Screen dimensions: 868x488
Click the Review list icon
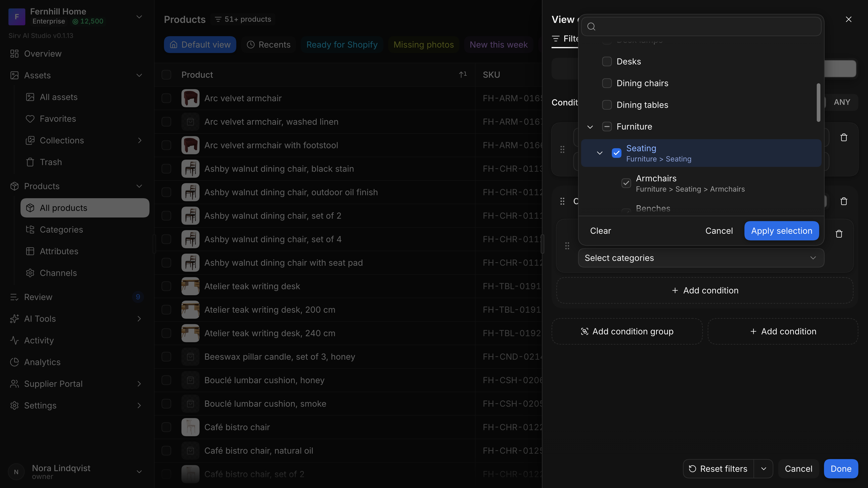(14, 297)
